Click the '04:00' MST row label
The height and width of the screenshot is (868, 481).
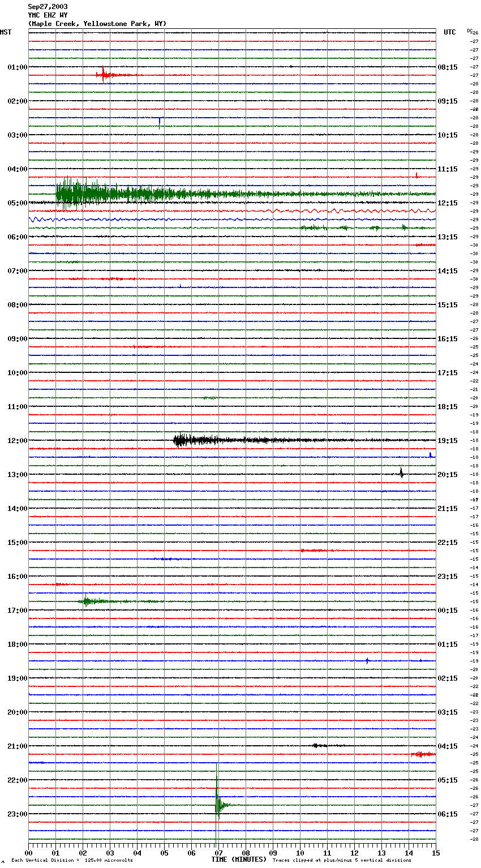pos(18,169)
